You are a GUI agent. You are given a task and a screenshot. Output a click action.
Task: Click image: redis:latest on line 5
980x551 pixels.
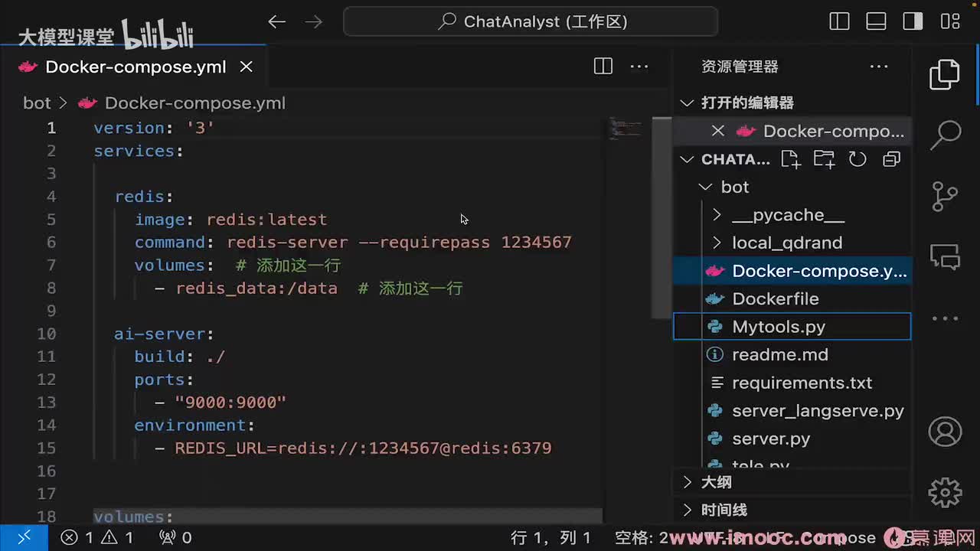(230, 220)
